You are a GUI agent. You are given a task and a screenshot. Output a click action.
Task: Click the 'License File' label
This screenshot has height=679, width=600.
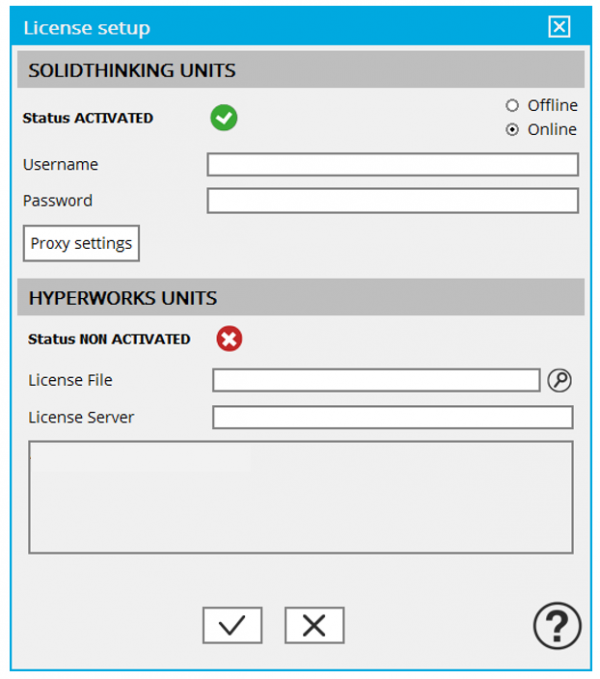pyautogui.click(x=71, y=380)
